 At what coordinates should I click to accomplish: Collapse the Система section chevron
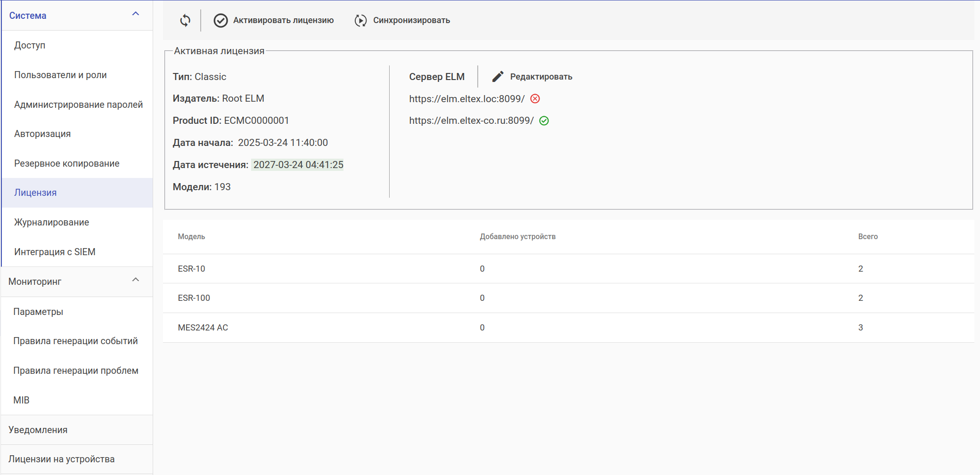coord(136,14)
